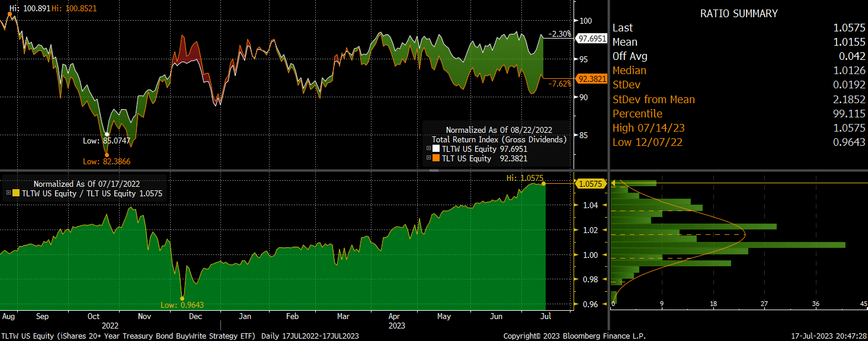Screen dimensions: 868x341
Task: Click the Low: 0.9643 ratio marker label
Action: click(182, 305)
